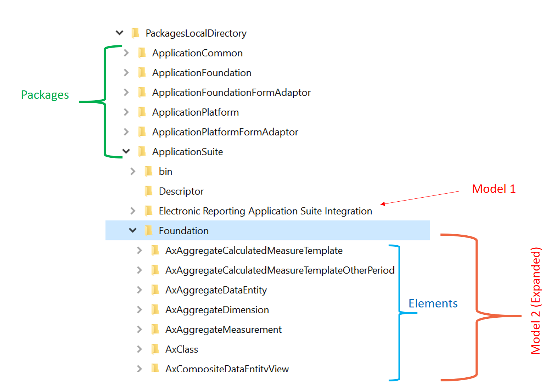Screen dimensions: 560x392
Task: Collapse the Foundation model chevron
Action: click(x=133, y=231)
